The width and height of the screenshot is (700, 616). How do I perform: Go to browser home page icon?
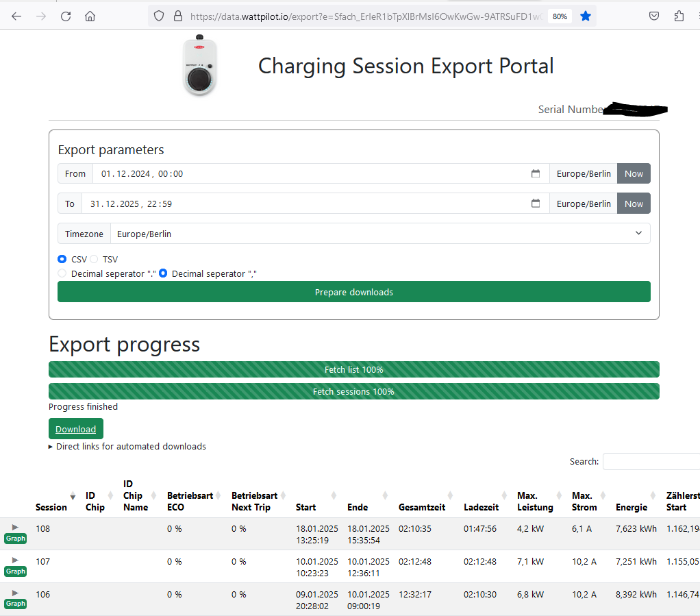90,16
